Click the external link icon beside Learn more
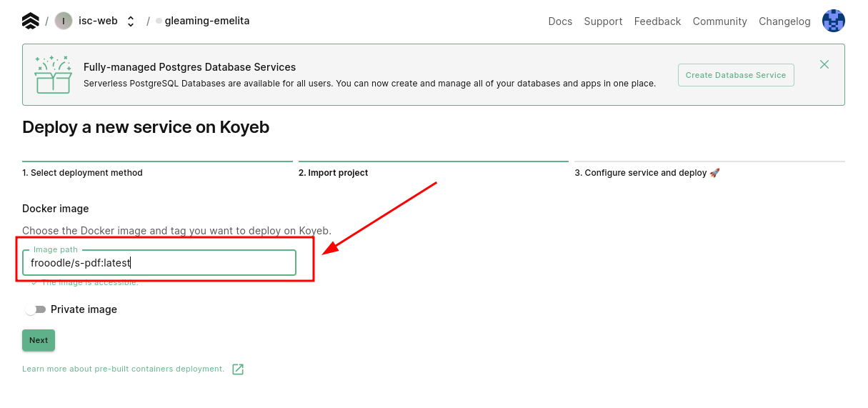The height and width of the screenshot is (408, 868). 238,369
